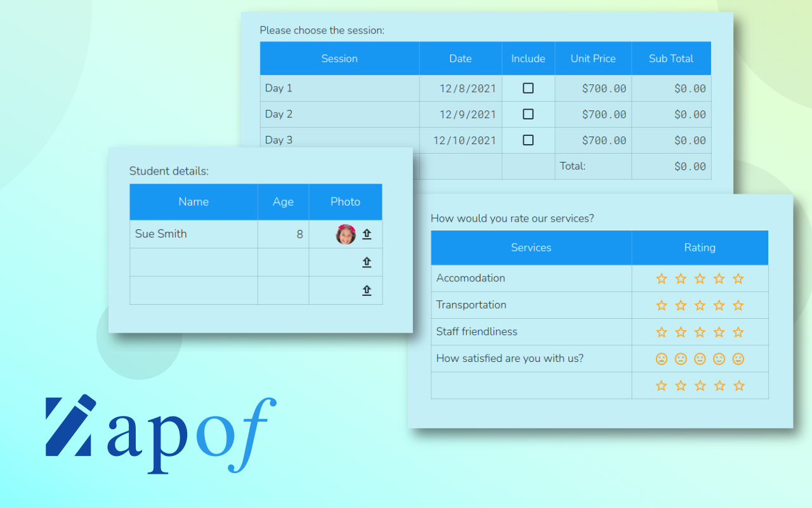Select the happiest face for satisfaction
Image resolution: width=812 pixels, height=508 pixels.
click(x=738, y=359)
